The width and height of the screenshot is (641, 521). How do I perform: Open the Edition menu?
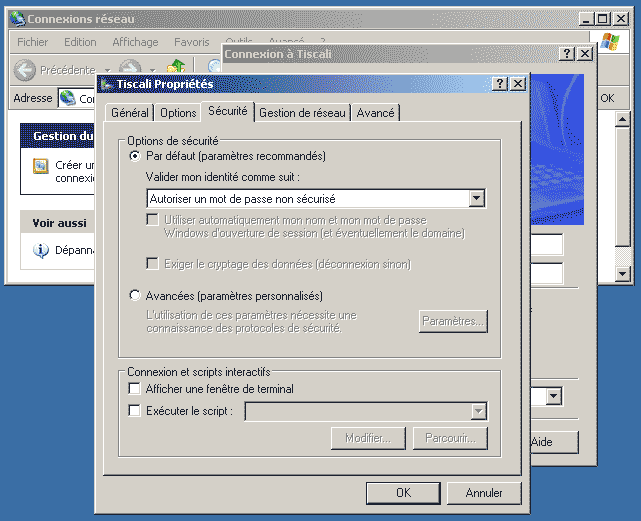point(80,42)
